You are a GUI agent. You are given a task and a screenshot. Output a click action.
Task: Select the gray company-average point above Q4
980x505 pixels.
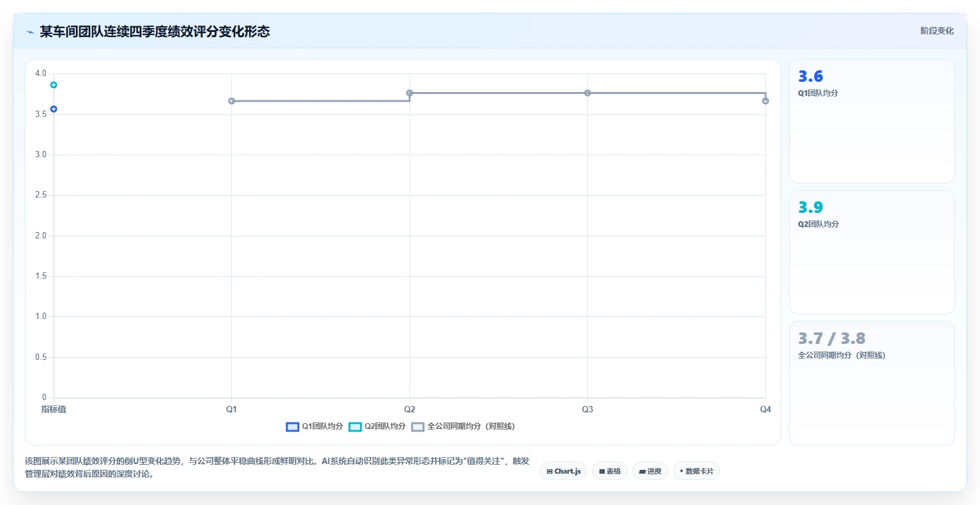tap(765, 101)
